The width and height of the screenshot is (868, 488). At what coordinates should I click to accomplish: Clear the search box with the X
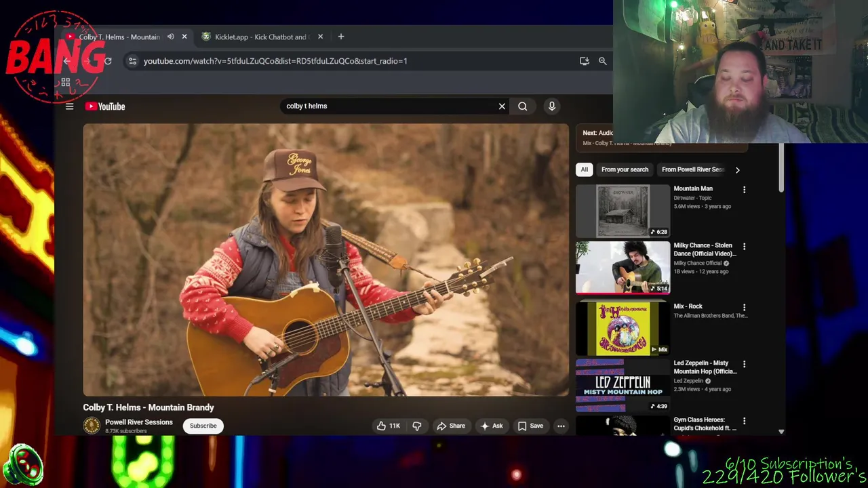502,106
